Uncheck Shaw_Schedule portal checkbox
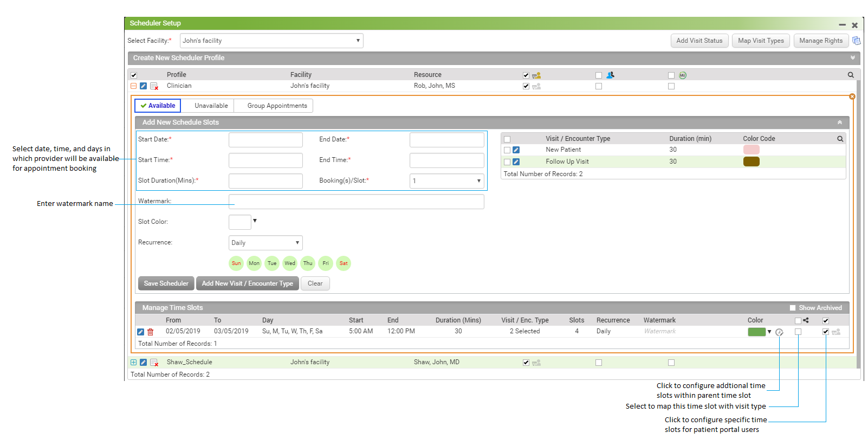868x439 pixels. 526,363
